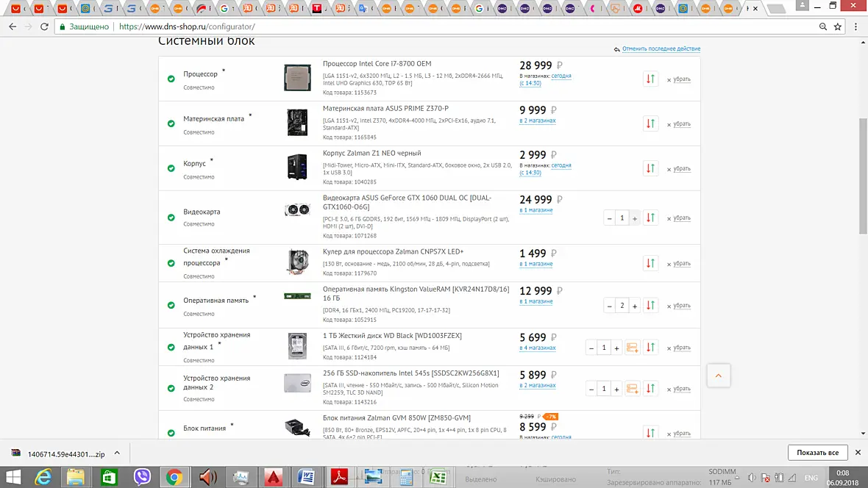Viewport: 868px width, 488px height.
Task: Remove the CPU cooler from the build
Action: [x=679, y=263]
